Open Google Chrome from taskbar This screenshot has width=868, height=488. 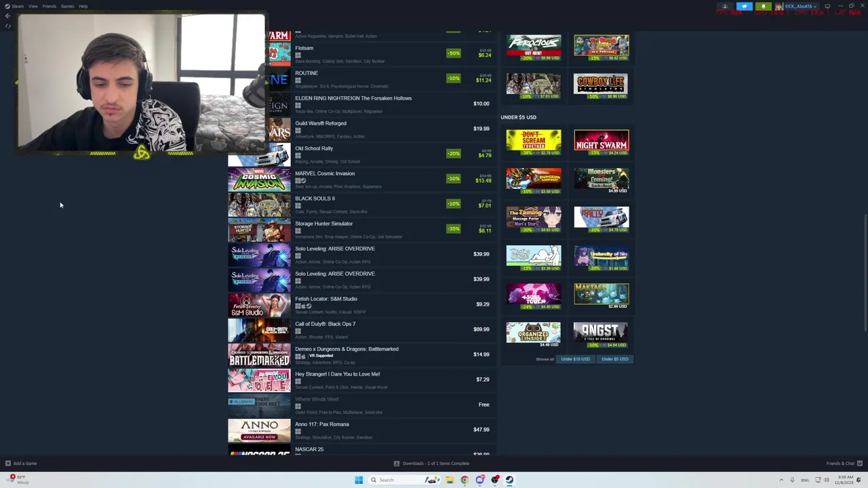coord(465,480)
